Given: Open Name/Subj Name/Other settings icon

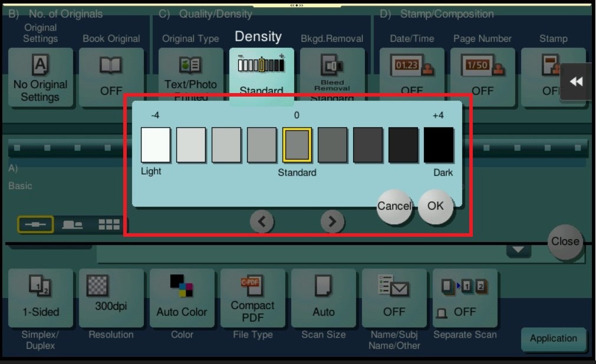Looking at the screenshot, I should [x=394, y=298].
